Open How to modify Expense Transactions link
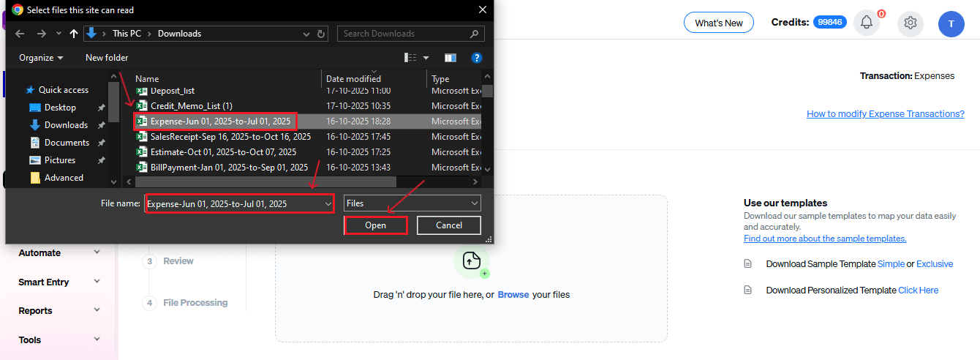The height and width of the screenshot is (360, 980). [x=886, y=114]
